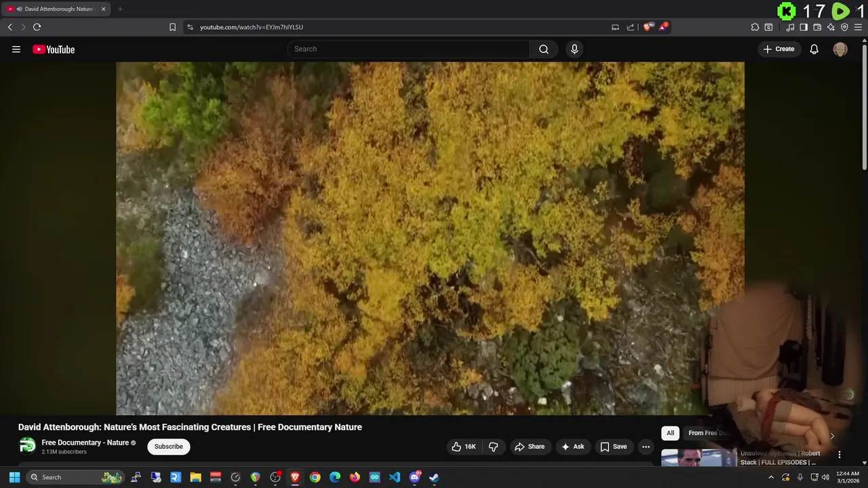
Task: Open Unsolved Mysteries video thumbnail
Action: click(x=698, y=457)
